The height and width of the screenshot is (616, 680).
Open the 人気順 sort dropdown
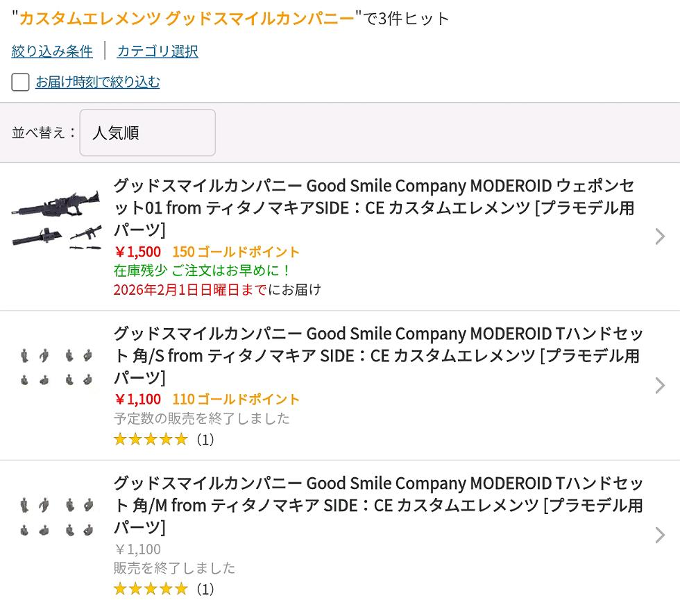(x=147, y=132)
